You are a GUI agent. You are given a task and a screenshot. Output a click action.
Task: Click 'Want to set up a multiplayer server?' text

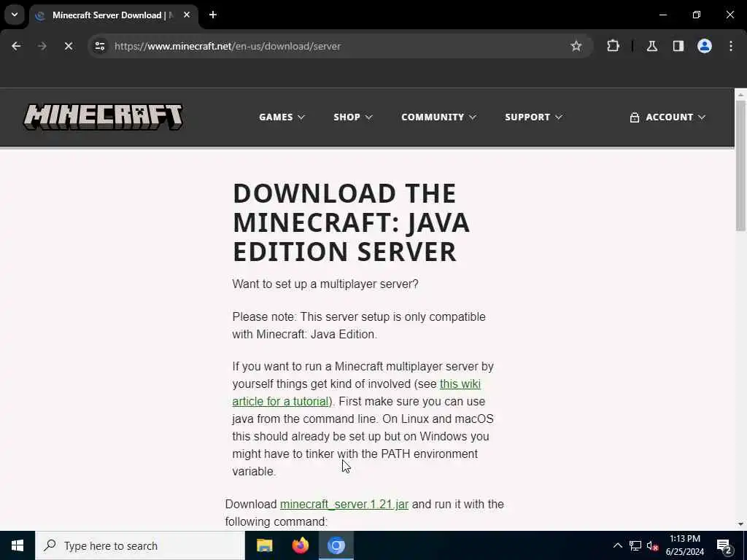tap(325, 284)
